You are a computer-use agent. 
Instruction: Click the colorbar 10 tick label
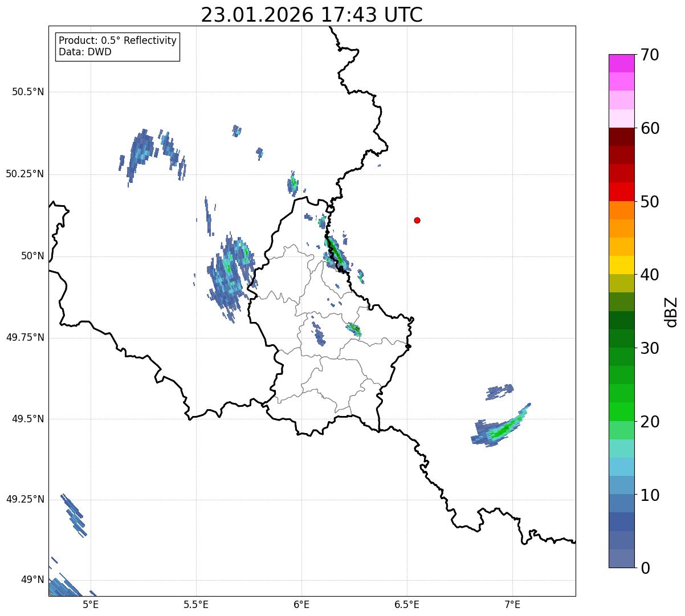(x=650, y=495)
